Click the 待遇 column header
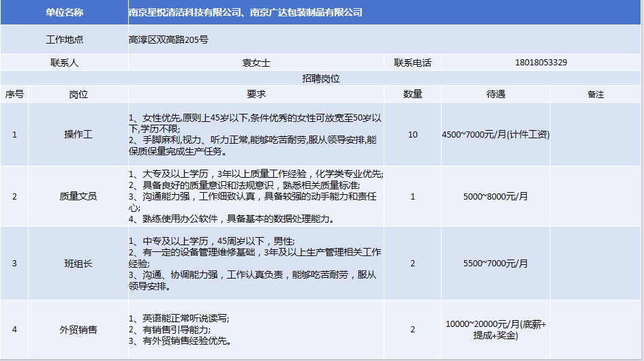Viewport: 644px width, 361px height. pyautogui.click(x=495, y=94)
